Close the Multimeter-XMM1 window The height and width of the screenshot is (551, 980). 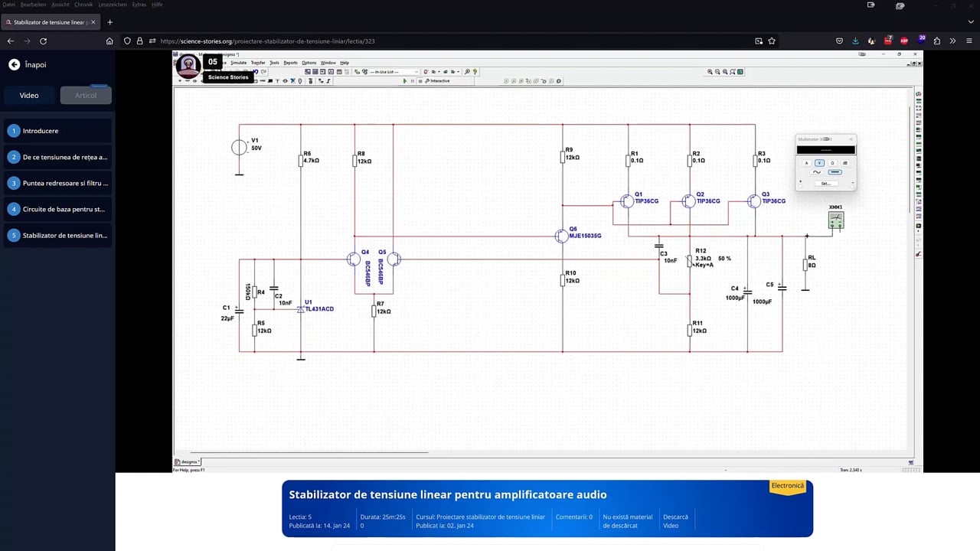[x=851, y=139]
